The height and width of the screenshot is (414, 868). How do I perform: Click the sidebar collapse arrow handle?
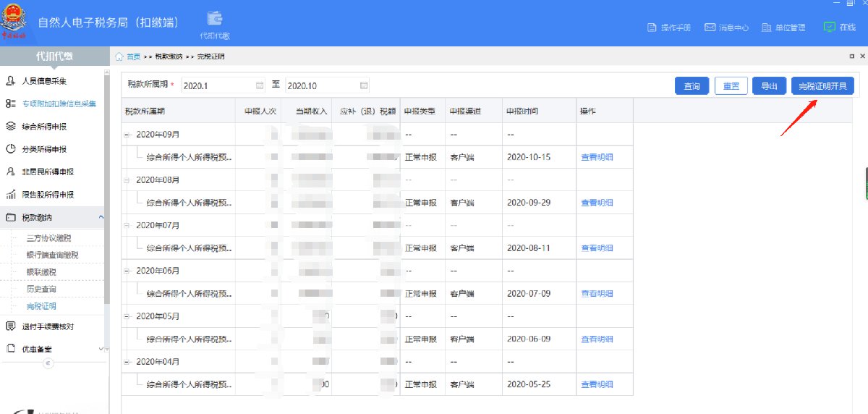pyautogui.click(x=48, y=363)
